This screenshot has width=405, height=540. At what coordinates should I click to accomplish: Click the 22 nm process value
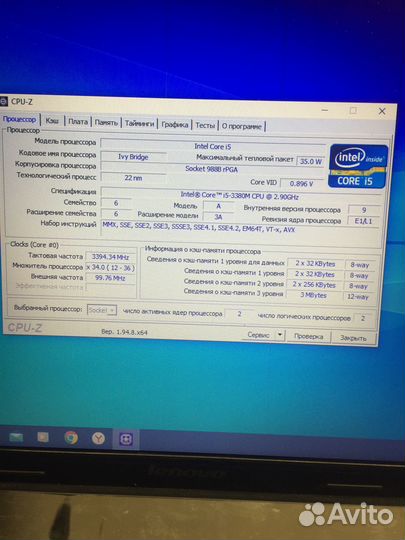pos(133,178)
